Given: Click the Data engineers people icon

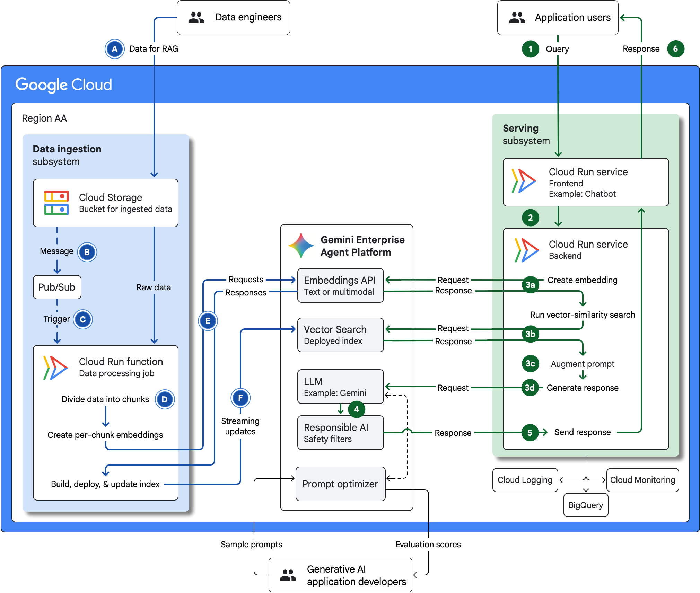Looking at the screenshot, I should 196,17.
